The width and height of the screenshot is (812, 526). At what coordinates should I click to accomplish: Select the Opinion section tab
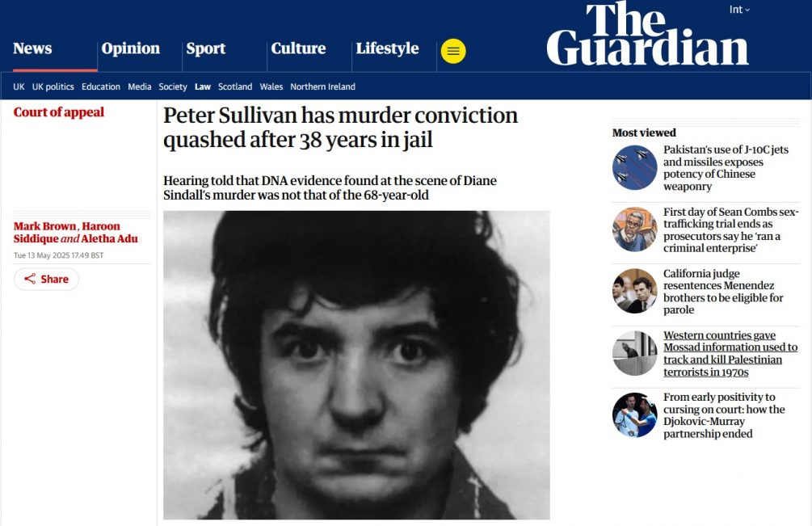click(131, 48)
